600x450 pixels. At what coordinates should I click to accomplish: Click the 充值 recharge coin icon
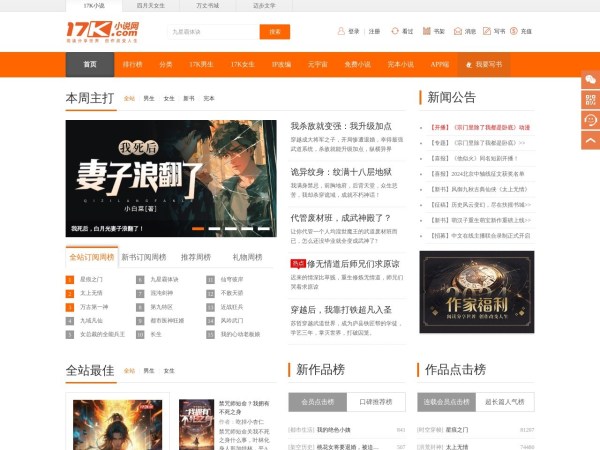pos(512,32)
